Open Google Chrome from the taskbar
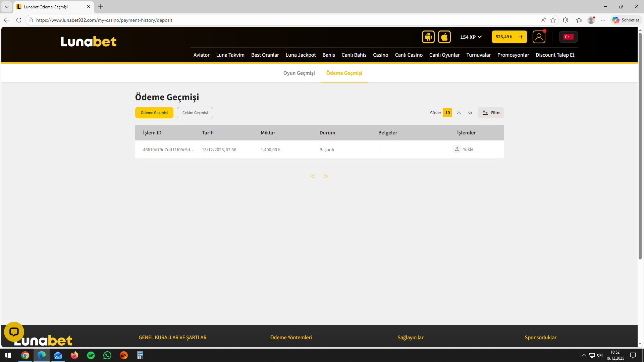644x362 pixels. click(25, 355)
